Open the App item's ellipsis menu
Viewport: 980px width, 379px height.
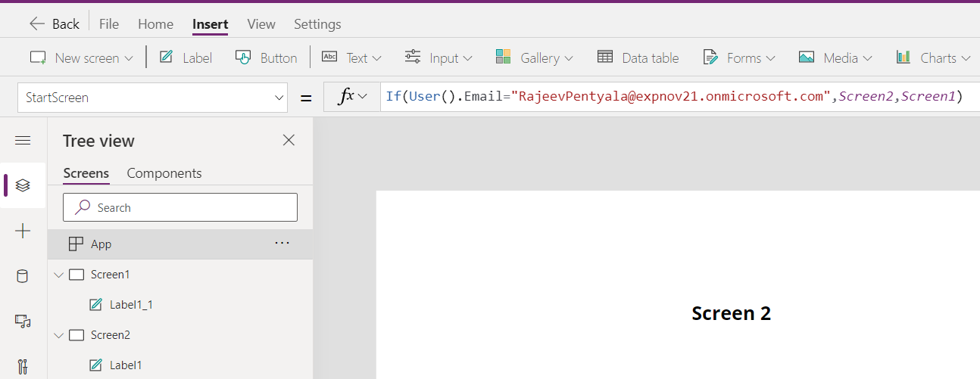[282, 244]
